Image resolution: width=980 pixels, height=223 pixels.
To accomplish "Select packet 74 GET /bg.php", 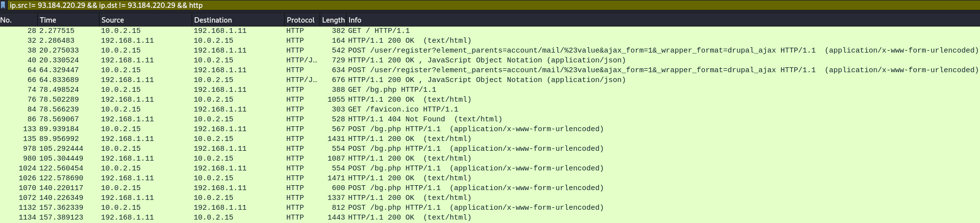I will [x=490, y=89].
